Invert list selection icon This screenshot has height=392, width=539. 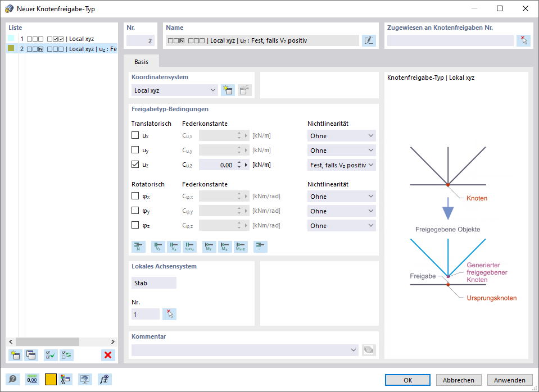point(67,355)
